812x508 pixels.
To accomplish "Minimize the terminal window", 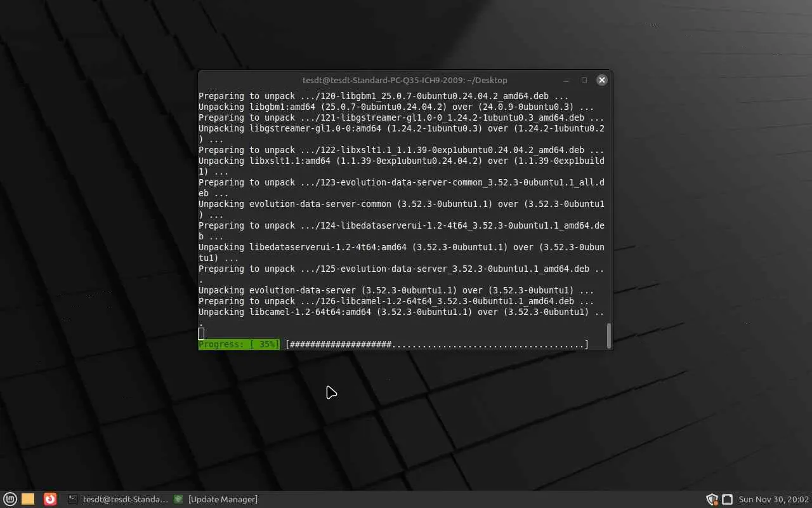I will [x=566, y=80].
